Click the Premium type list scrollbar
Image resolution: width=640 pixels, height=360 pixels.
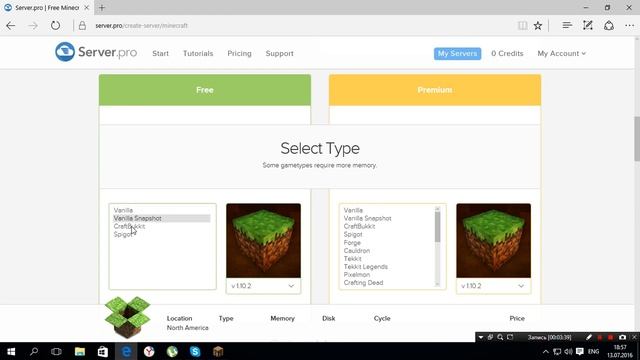coord(438,247)
